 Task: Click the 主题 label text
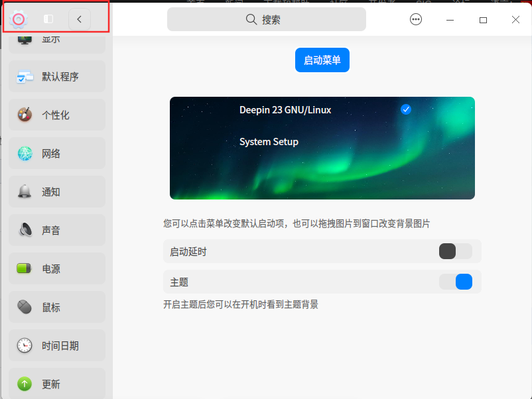coord(179,282)
